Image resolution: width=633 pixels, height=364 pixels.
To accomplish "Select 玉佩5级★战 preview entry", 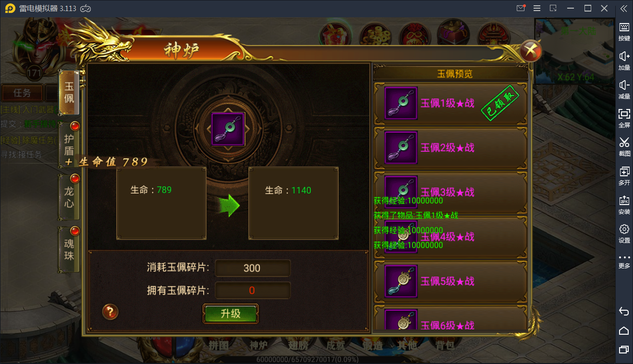I will click(450, 281).
